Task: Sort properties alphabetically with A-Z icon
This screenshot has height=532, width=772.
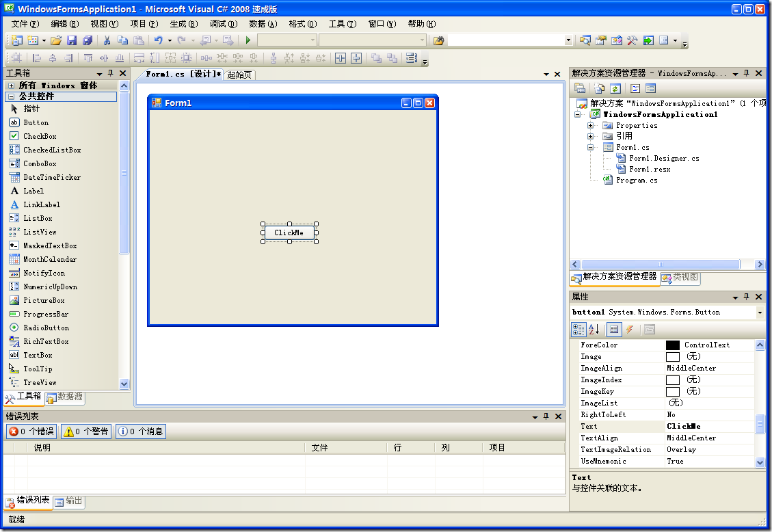Action: pyautogui.click(x=594, y=330)
